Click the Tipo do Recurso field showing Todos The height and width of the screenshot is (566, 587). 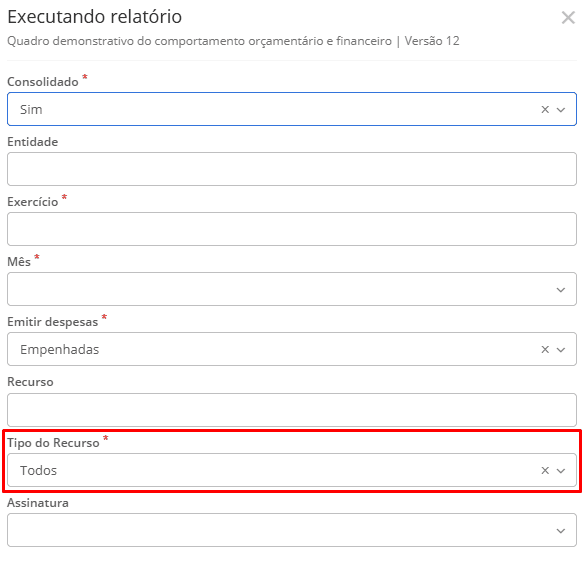[x=292, y=470]
